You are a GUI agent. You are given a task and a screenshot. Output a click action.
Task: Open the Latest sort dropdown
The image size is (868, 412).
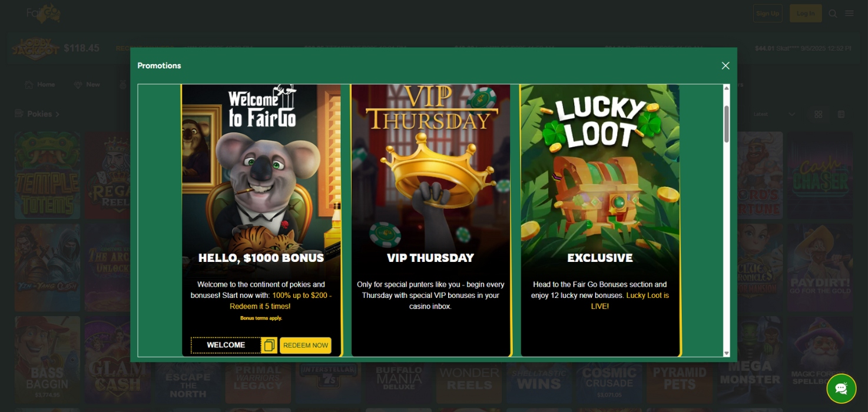point(774,114)
